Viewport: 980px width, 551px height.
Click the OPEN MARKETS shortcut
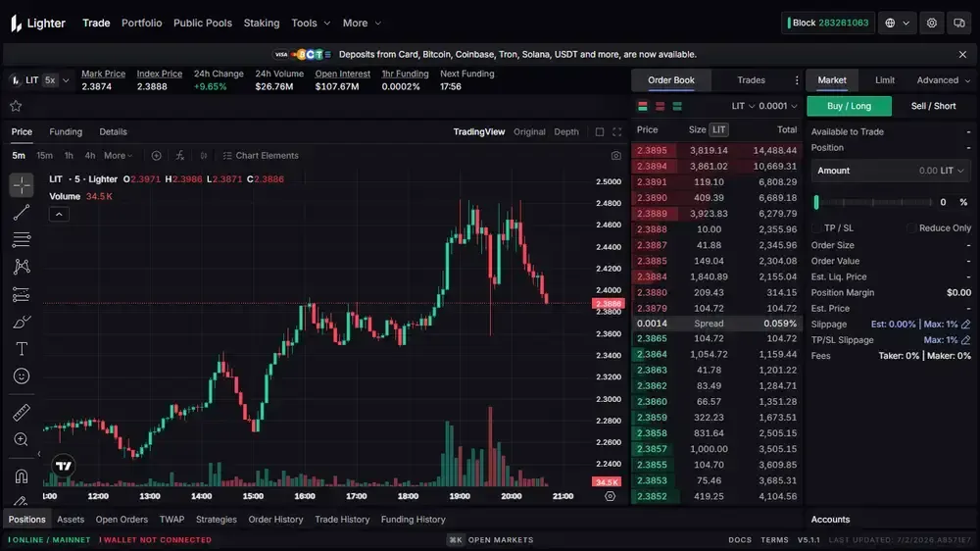click(491, 540)
